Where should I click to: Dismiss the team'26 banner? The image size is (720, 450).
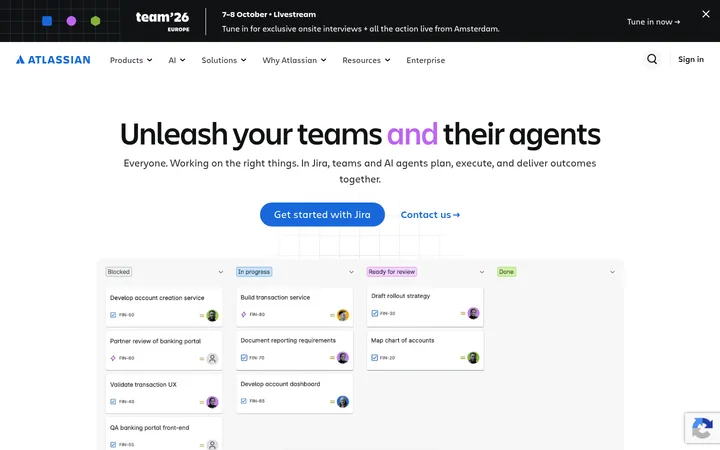(x=706, y=14)
